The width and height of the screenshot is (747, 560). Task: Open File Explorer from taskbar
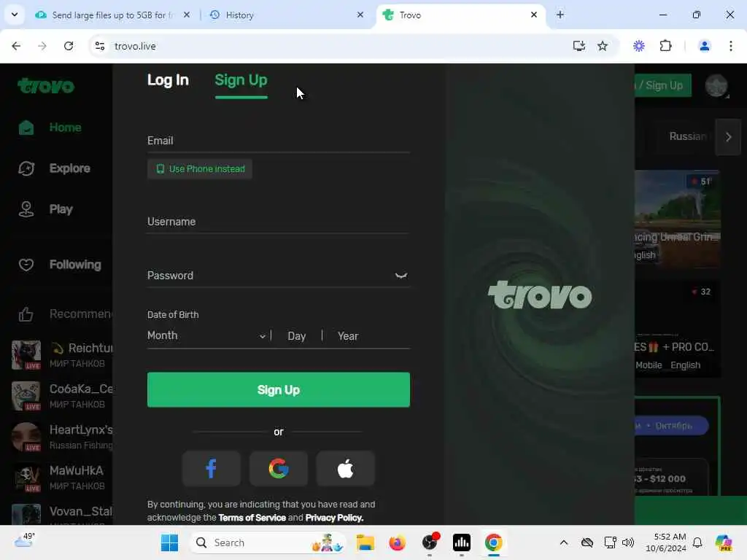[x=365, y=542]
